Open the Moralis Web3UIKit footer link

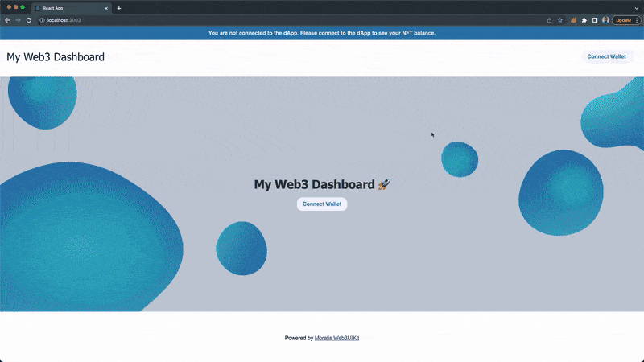336,338
